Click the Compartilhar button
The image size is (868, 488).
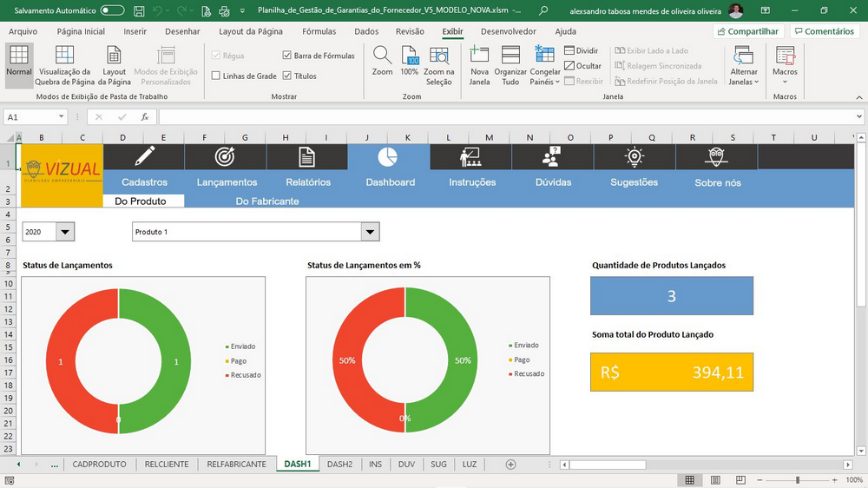[x=748, y=31]
